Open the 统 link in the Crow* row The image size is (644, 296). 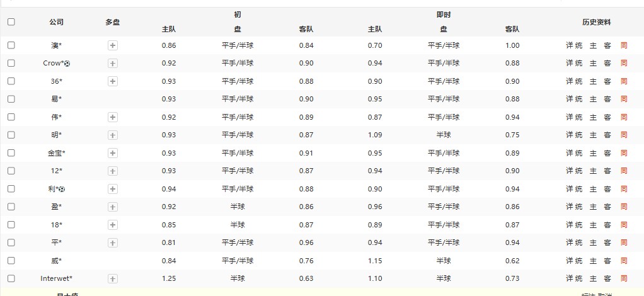[578, 63]
